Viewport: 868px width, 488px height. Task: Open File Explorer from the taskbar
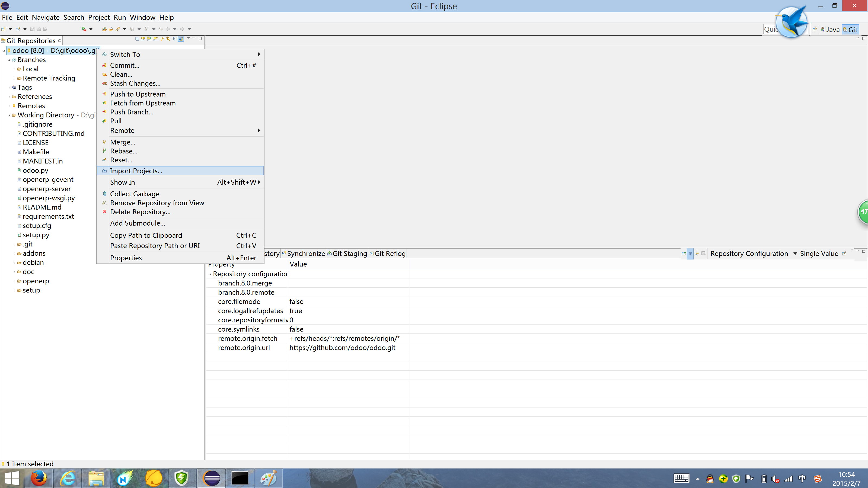(x=96, y=478)
